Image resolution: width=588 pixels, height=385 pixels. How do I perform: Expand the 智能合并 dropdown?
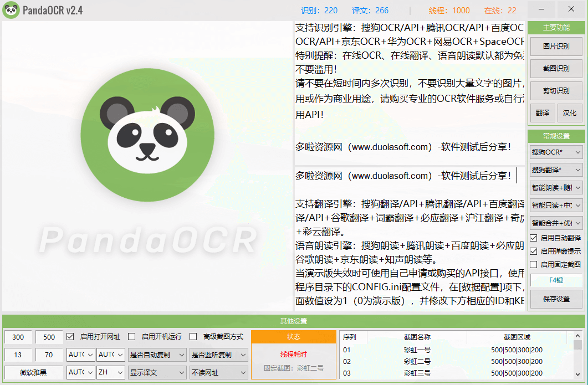tap(556, 223)
